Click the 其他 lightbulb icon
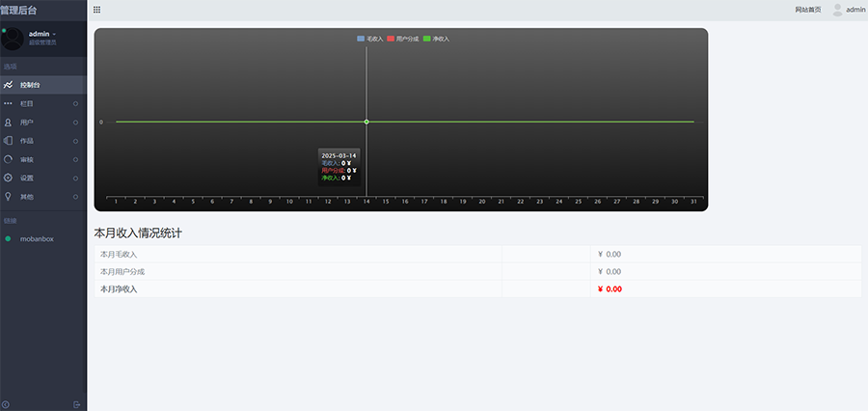 pos(8,197)
